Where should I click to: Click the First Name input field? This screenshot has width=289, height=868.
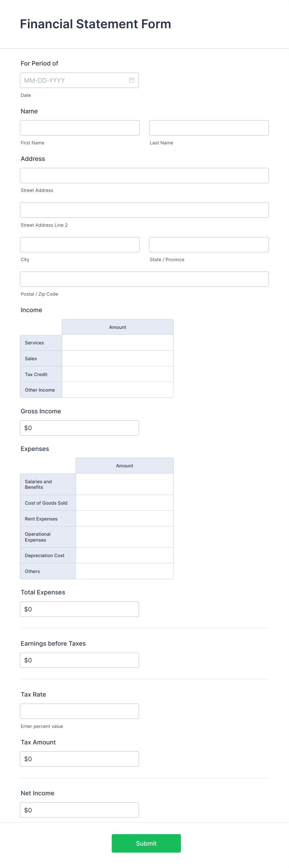pos(80,127)
